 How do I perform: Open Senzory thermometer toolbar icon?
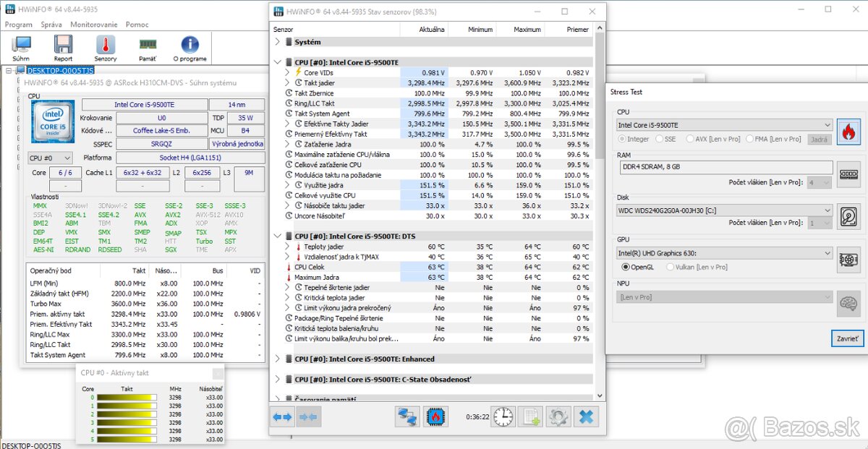(106, 48)
